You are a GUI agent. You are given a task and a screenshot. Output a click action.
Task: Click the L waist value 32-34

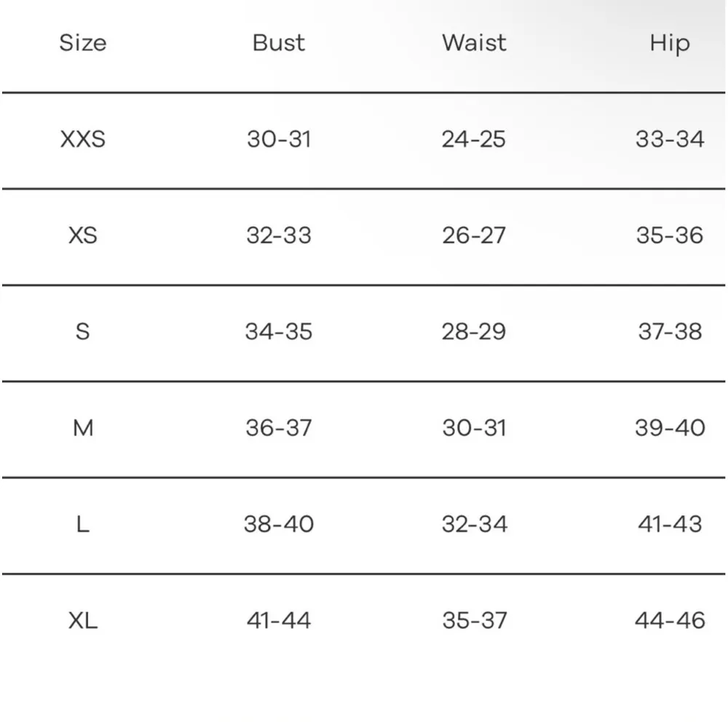pos(474,524)
